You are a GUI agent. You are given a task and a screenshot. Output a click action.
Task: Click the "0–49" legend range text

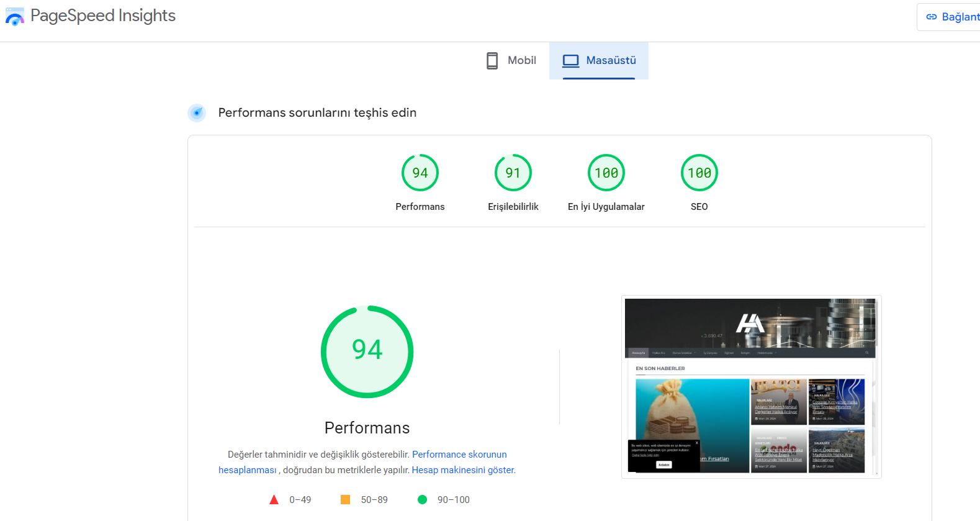point(300,500)
